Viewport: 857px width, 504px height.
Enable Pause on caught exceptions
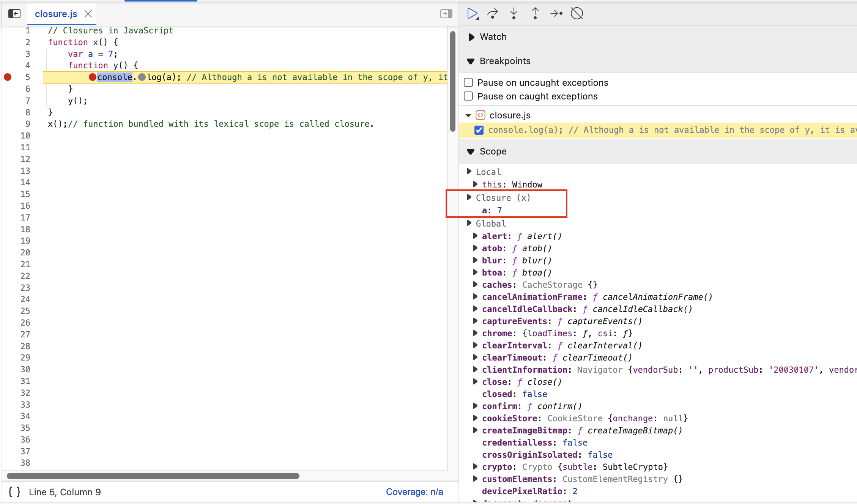tap(469, 96)
